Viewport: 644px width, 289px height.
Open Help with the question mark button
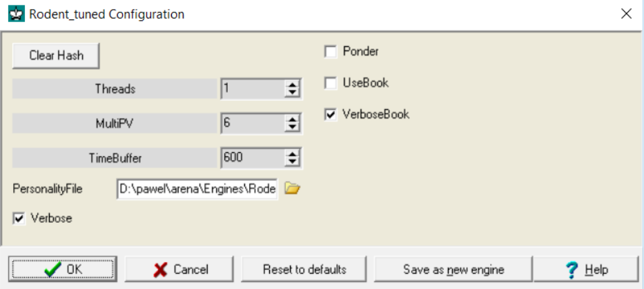[587, 269]
